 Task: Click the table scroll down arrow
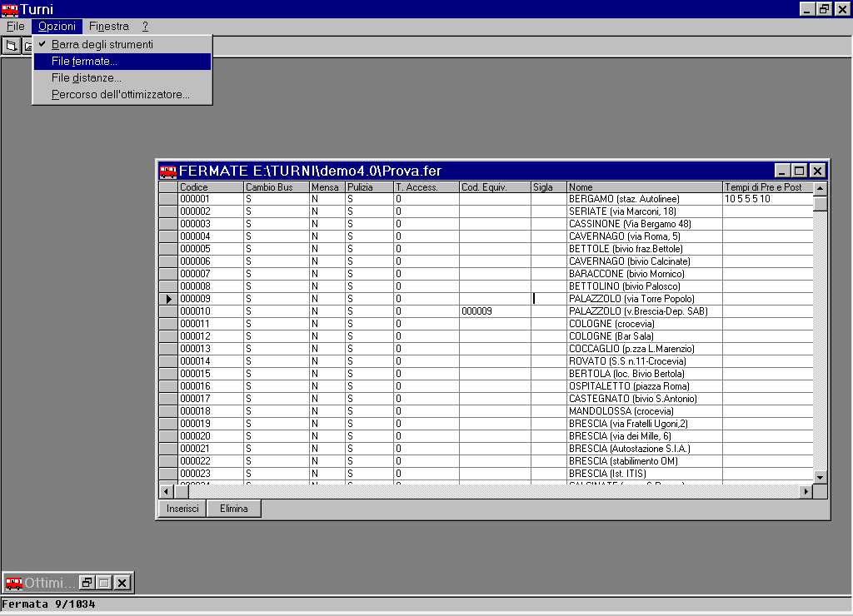(821, 477)
